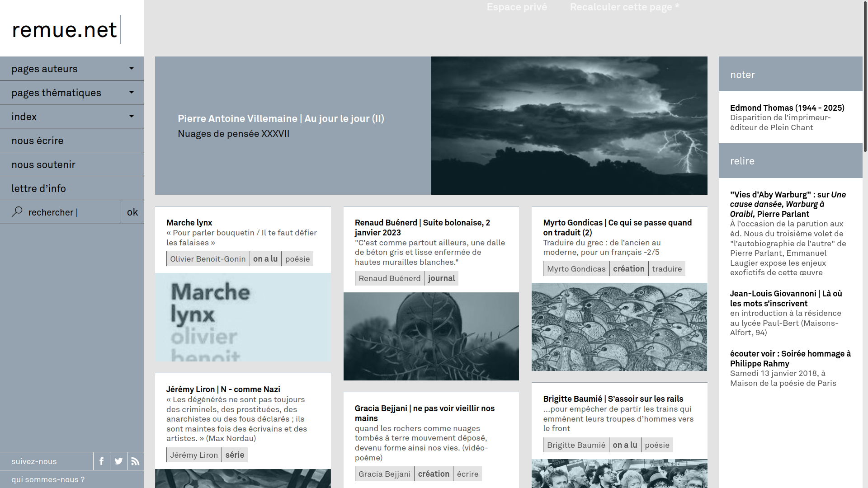The height and width of the screenshot is (488, 868).
Task: Open the Edmond Thomas (1944 - 2025) note
Action: click(x=787, y=108)
